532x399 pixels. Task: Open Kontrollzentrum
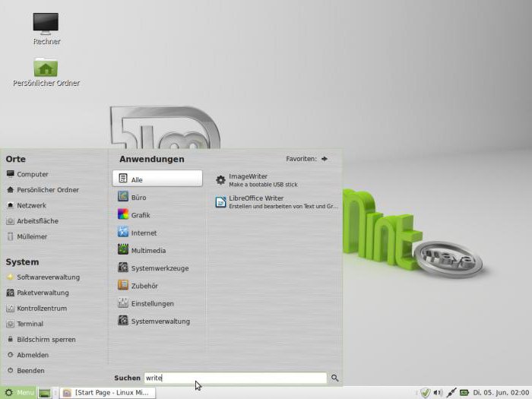tap(36, 309)
